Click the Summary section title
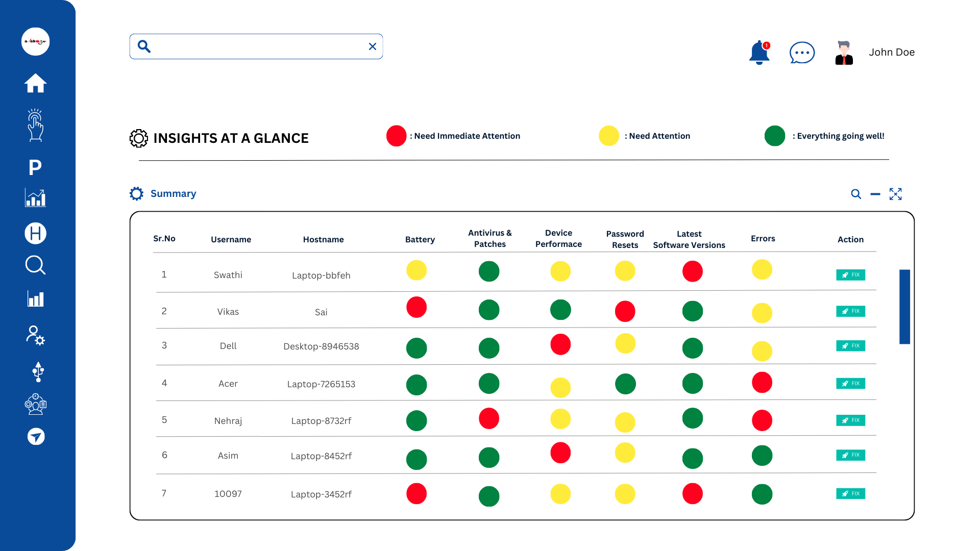This screenshot has width=980, height=551. [173, 193]
